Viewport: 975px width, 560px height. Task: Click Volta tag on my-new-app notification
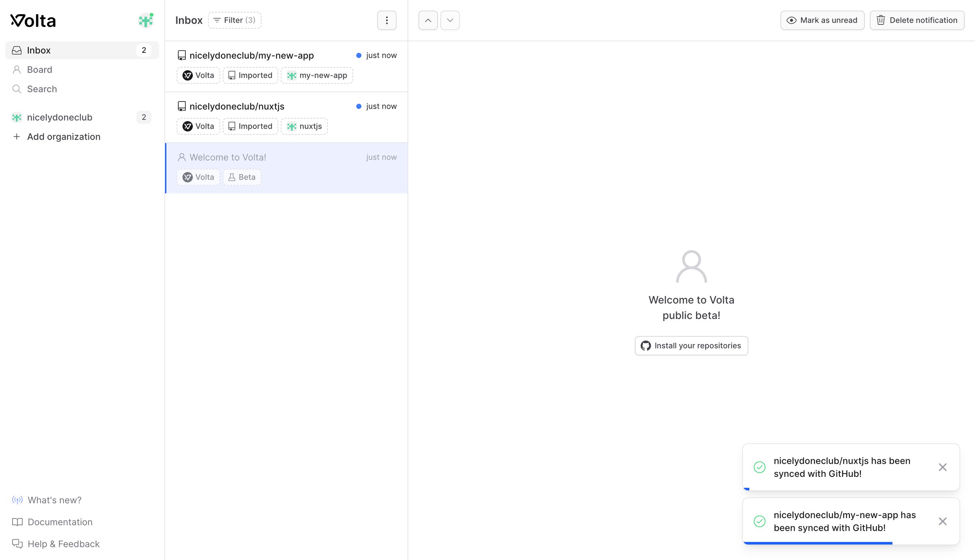tap(198, 76)
